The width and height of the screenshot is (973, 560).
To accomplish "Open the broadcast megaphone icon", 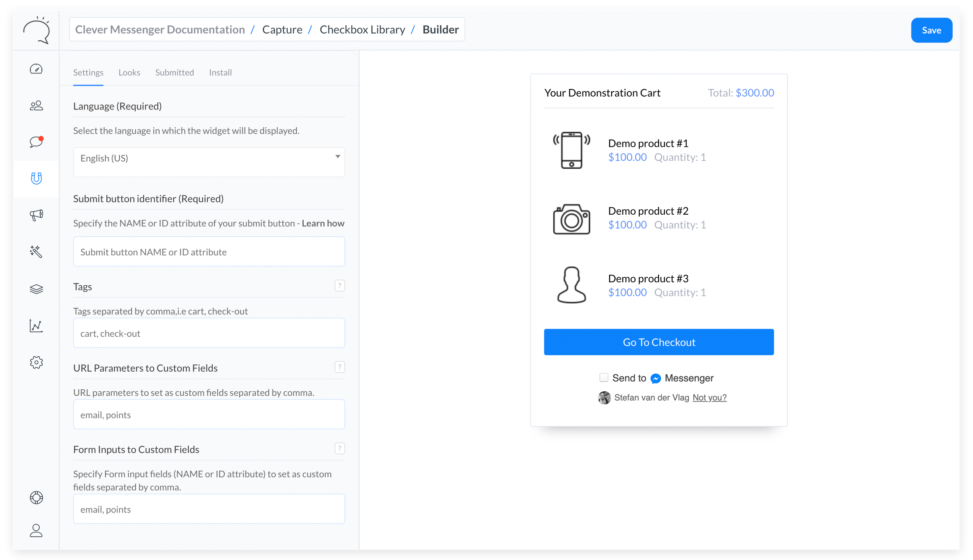I will pyautogui.click(x=36, y=215).
